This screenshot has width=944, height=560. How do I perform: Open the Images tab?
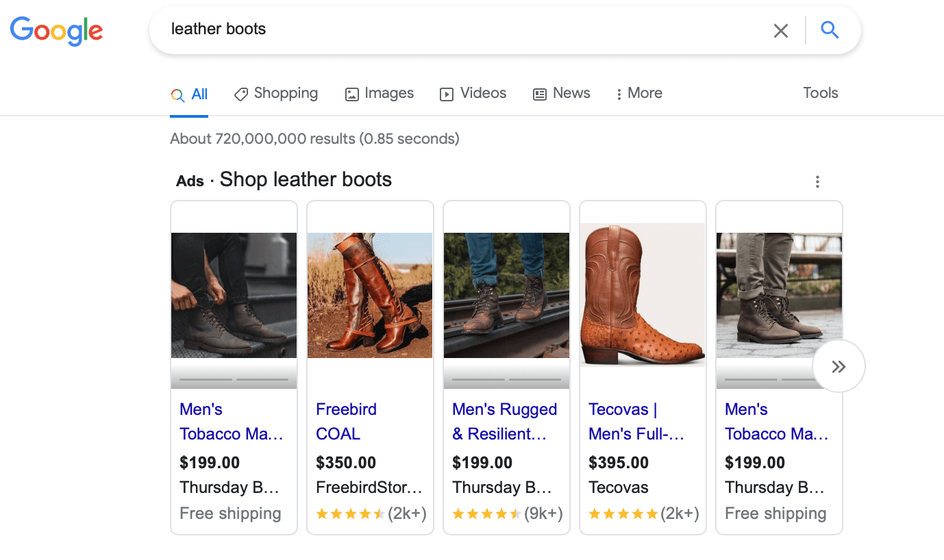380,94
